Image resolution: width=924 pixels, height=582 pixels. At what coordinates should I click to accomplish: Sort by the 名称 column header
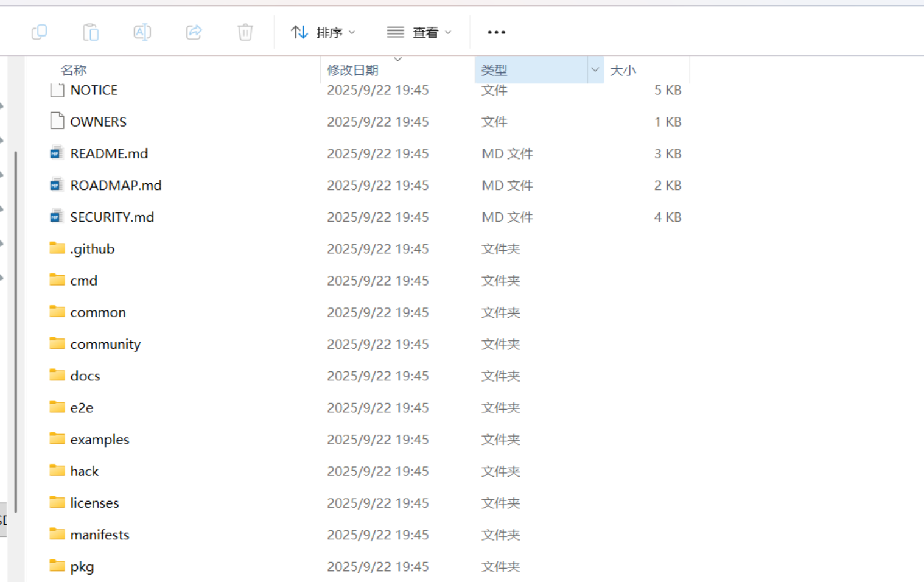click(74, 70)
